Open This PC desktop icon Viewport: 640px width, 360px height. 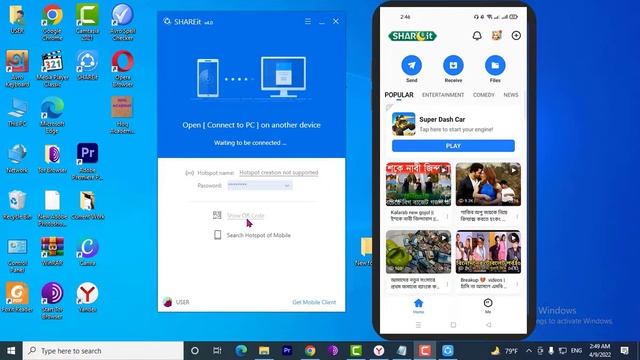(17, 112)
